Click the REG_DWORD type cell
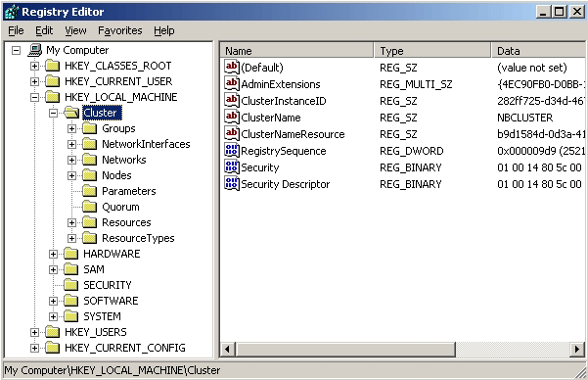588x380 pixels. tap(411, 151)
